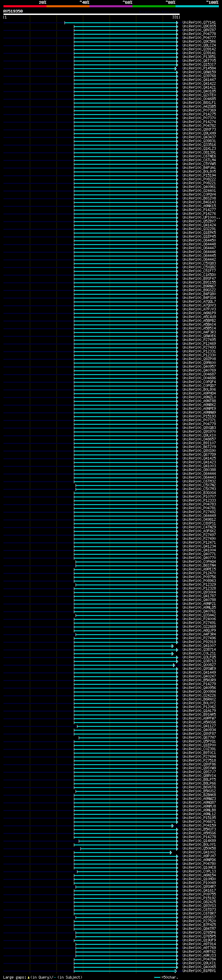Viewport: 222px width, 980px height.
Task: Click the arrowhead of the UniRef100_Q41007 bar
Action: tap(173, 646)
